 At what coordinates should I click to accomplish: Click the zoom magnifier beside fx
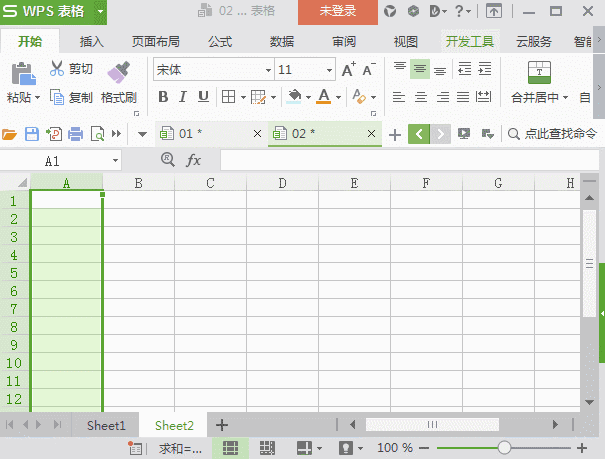tap(167, 159)
